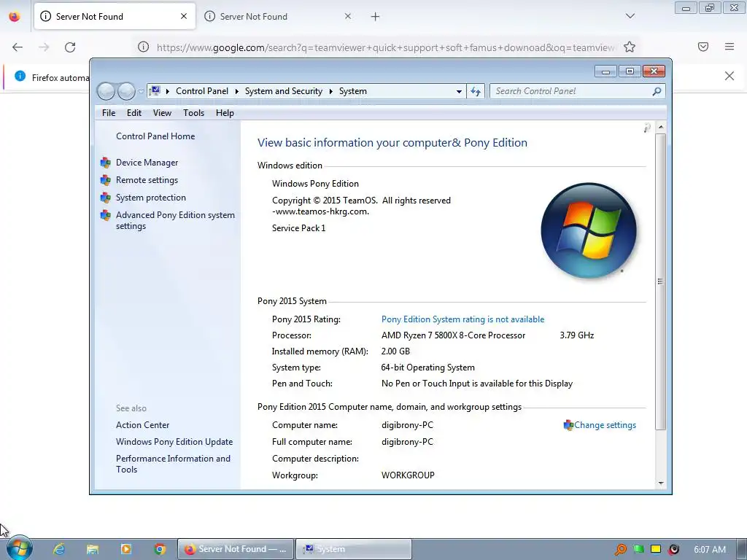
Task: Launch Windows Media Player from taskbar
Action: coord(126,549)
